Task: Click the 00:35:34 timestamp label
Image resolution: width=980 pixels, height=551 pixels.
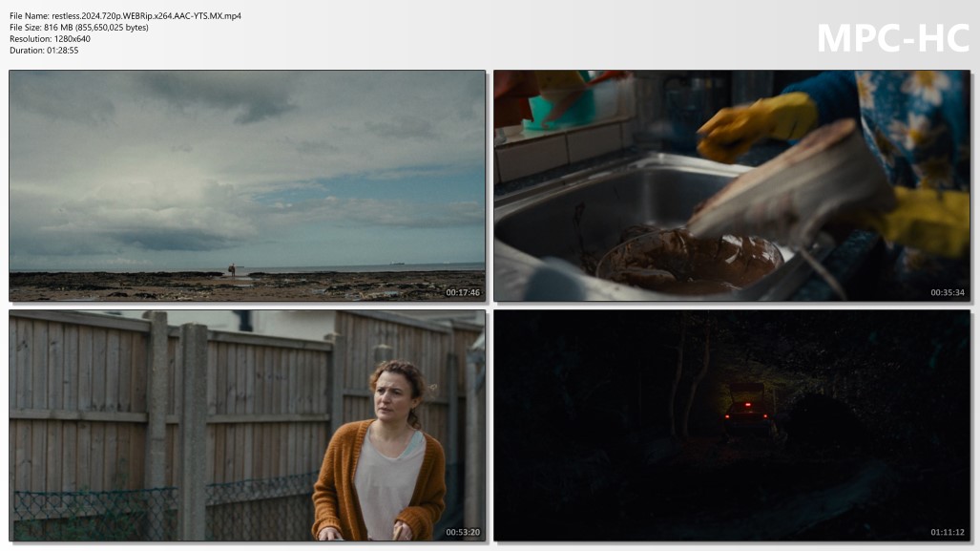Action: [x=948, y=293]
